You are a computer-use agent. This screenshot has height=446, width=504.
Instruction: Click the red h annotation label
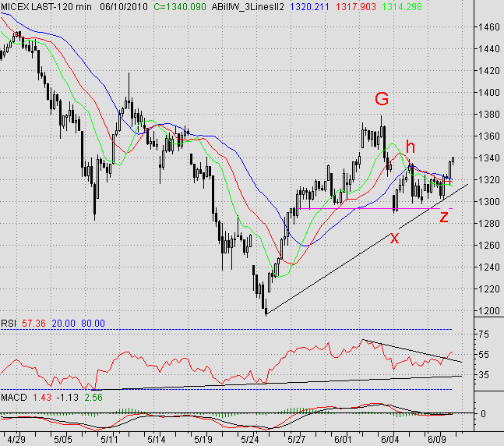[x=411, y=147]
